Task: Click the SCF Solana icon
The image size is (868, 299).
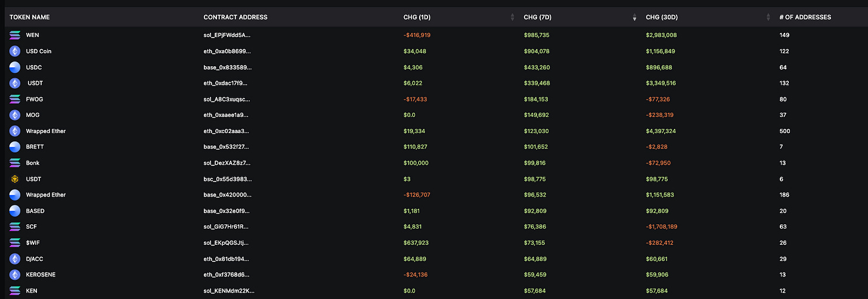Action: pyautogui.click(x=15, y=227)
